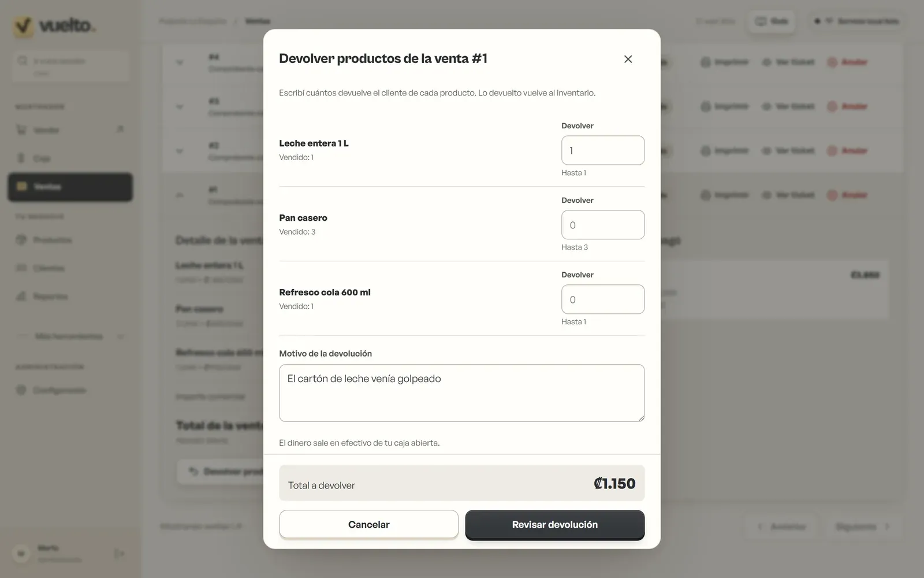Click the Revisar devolución button

(555, 524)
